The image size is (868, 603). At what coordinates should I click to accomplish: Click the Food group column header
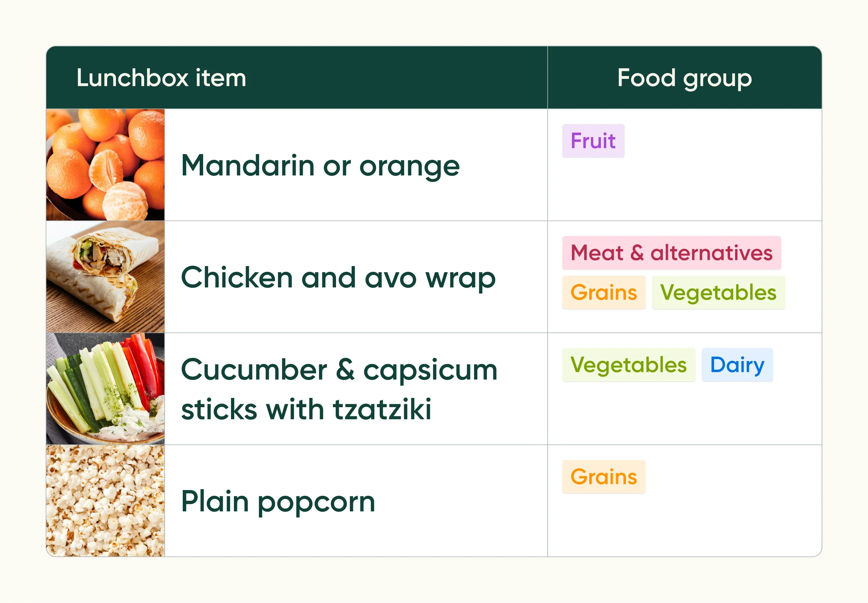pos(684,78)
